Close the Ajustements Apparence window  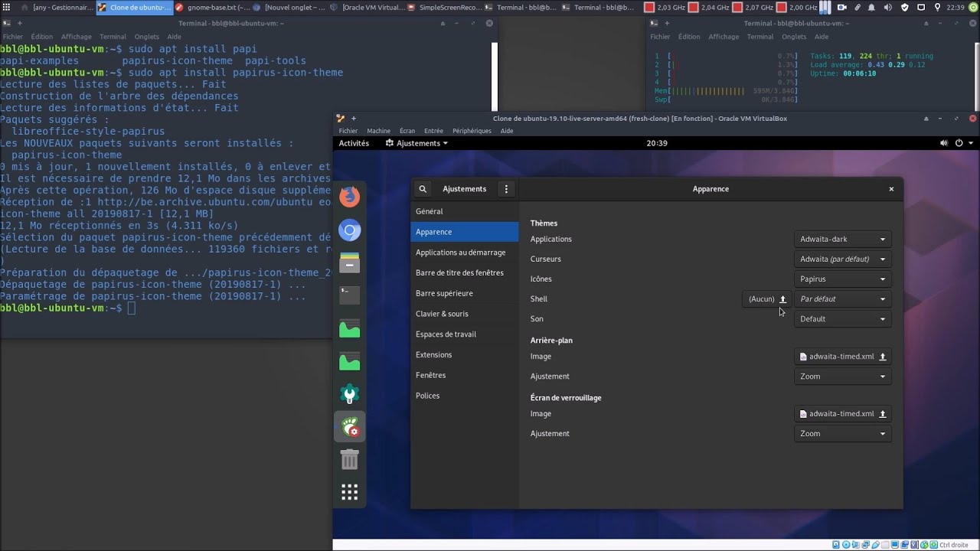click(x=891, y=189)
